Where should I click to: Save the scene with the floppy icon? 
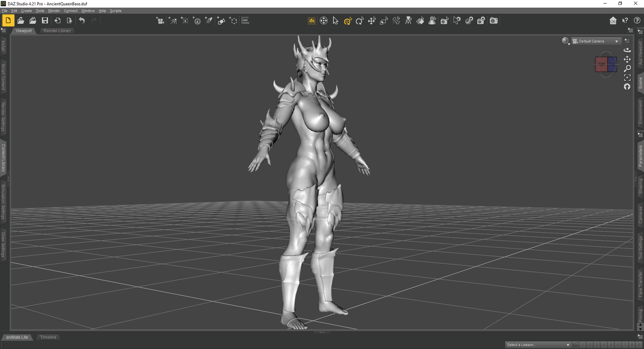tap(45, 21)
